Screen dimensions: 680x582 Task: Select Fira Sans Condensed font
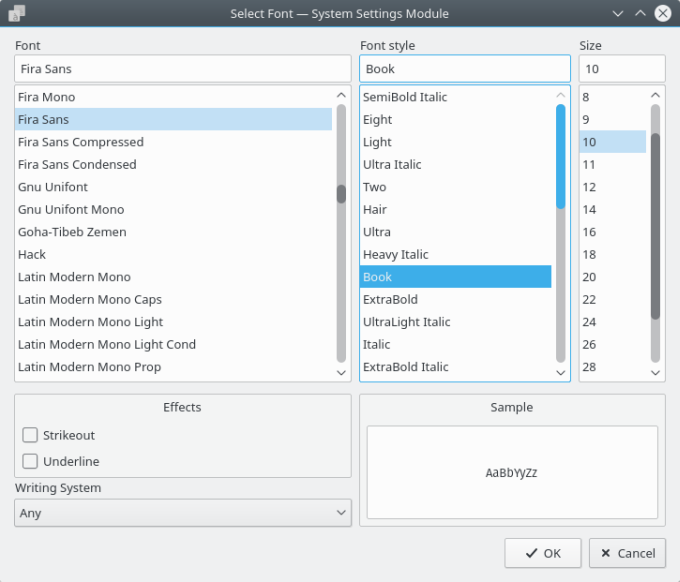click(x=173, y=164)
